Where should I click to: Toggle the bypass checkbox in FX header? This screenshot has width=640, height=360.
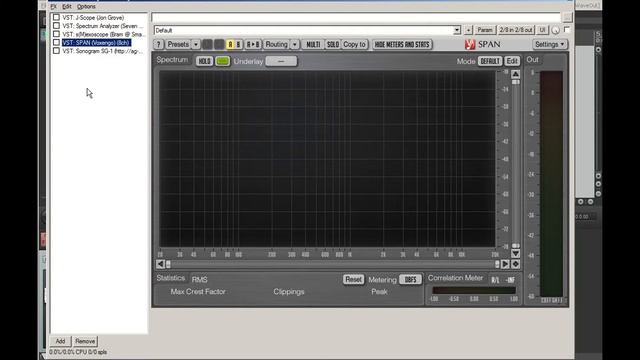point(567,29)
